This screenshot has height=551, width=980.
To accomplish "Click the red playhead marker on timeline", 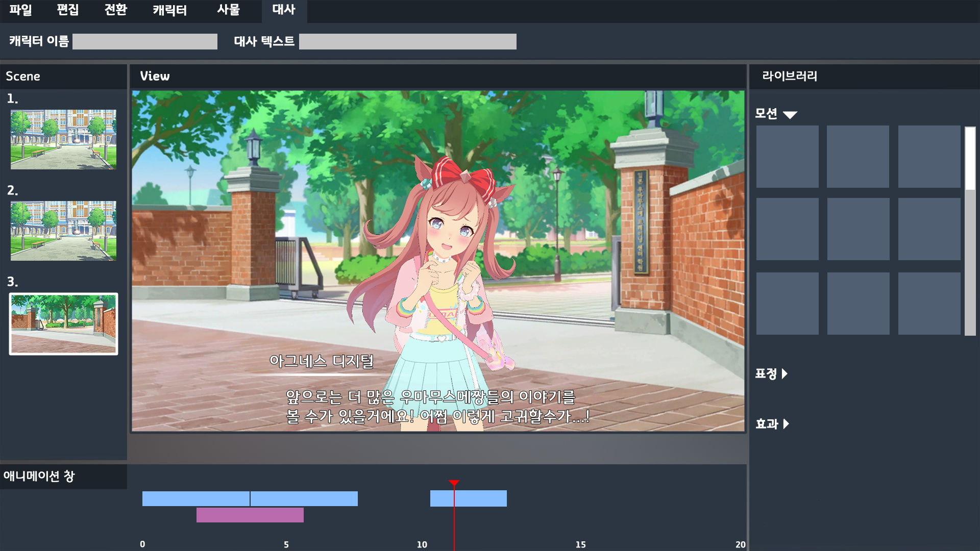I will [x=454, y=483].
